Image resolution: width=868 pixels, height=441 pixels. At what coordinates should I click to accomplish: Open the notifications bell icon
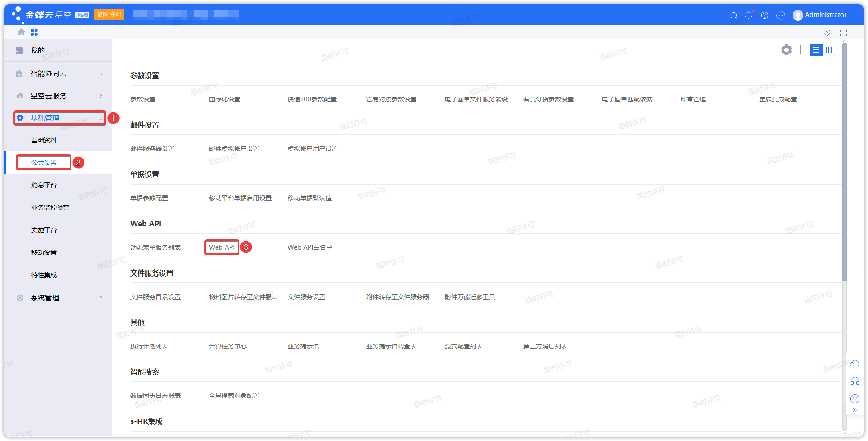(748, 15)
